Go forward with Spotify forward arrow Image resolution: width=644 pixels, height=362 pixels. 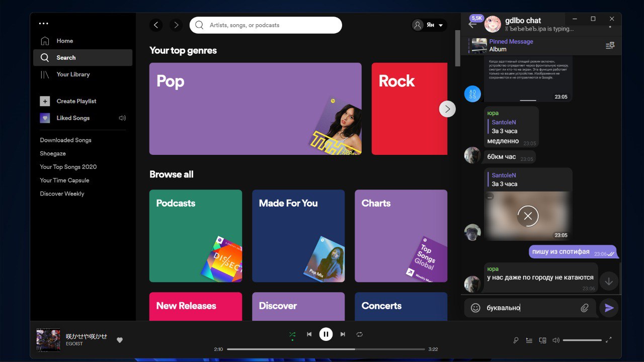pyautogui.click(x=176, y=25)
